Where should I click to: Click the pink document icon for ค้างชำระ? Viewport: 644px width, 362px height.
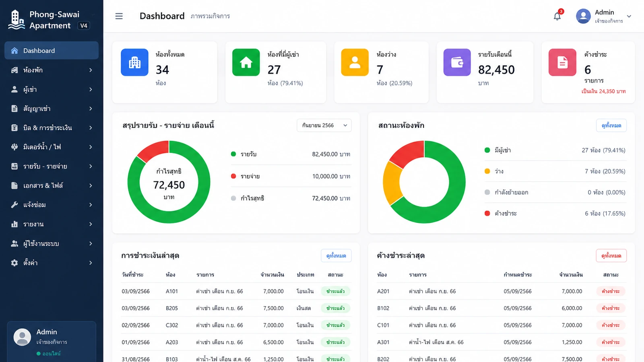(562, 62)
